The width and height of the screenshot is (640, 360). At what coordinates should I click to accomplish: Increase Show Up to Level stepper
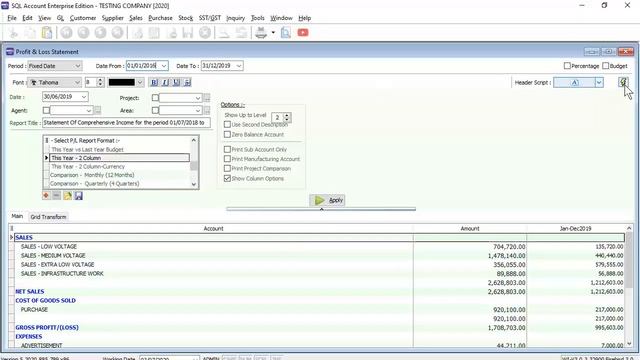287,115
